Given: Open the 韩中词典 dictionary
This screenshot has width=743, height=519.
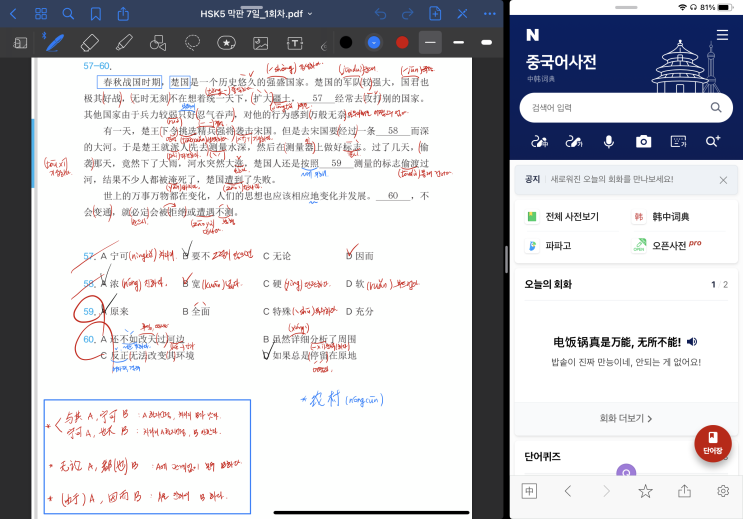Looking at the screenshot, I should pyautogui.click(x=661, y=217).
